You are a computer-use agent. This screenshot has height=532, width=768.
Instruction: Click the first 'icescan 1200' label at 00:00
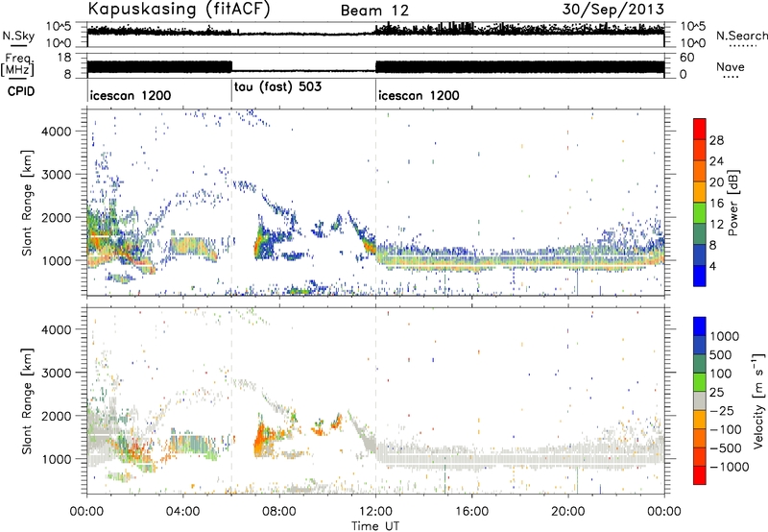(x=131, y=95)
